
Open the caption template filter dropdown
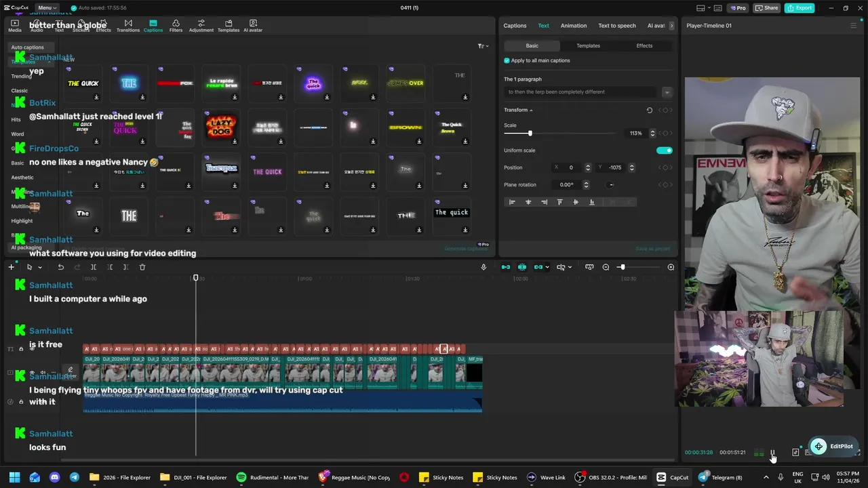pos(483,46)
